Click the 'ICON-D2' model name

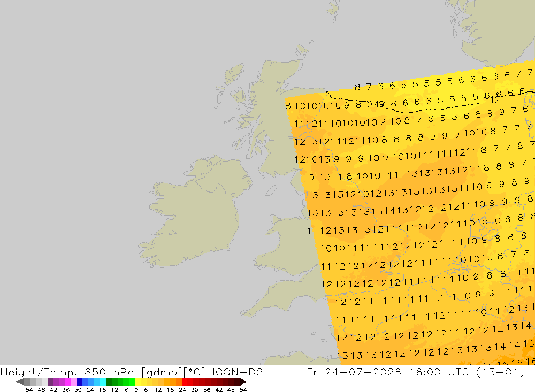point(238,372)
